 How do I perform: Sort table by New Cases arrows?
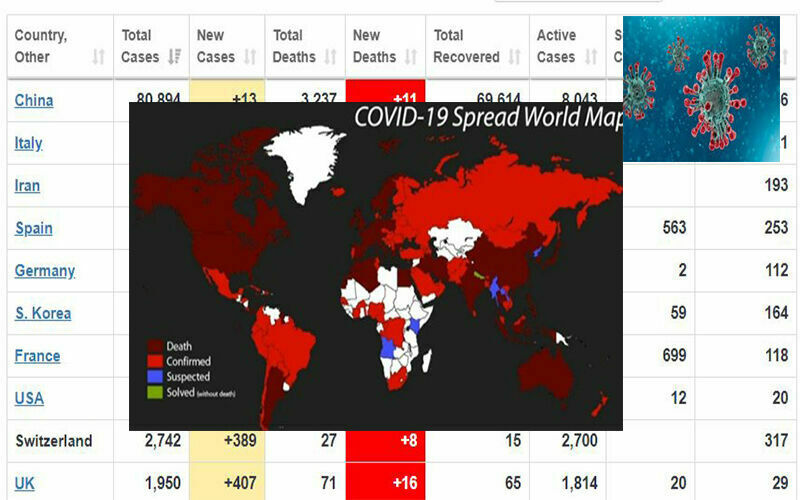pyautogui.click(x=251, y=58)
